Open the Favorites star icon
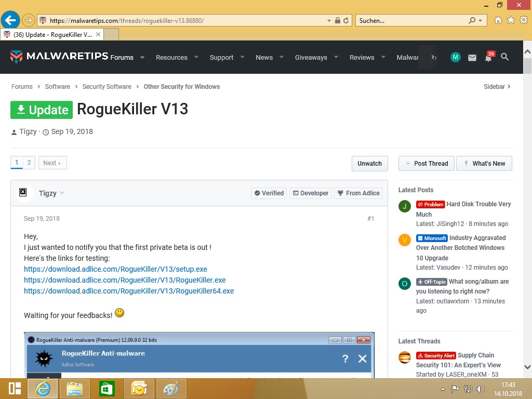This screenshot has width=532, height=399. click(x=511, y=20)
